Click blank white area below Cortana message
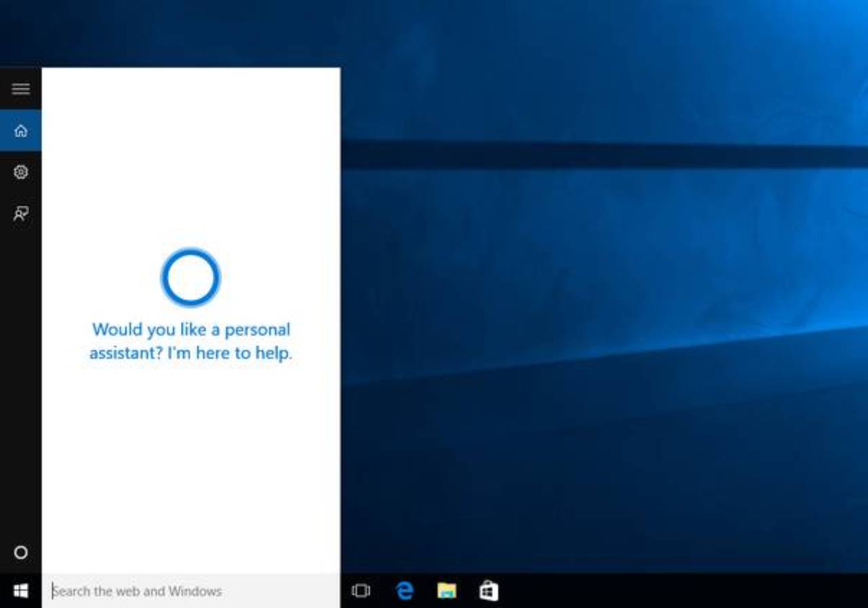Screen dimensions: 868x608 [x=191, y=468]
